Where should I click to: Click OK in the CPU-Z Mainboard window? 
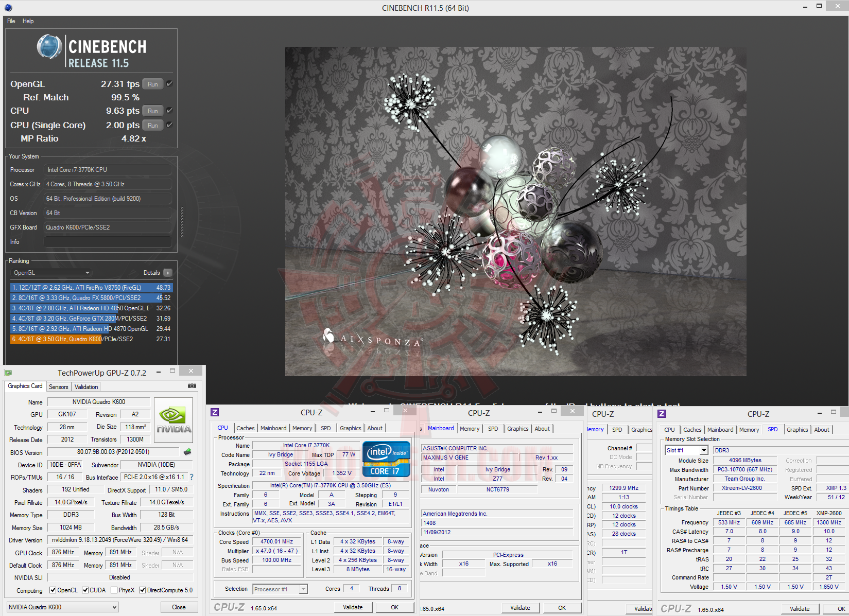pos(562,608)
